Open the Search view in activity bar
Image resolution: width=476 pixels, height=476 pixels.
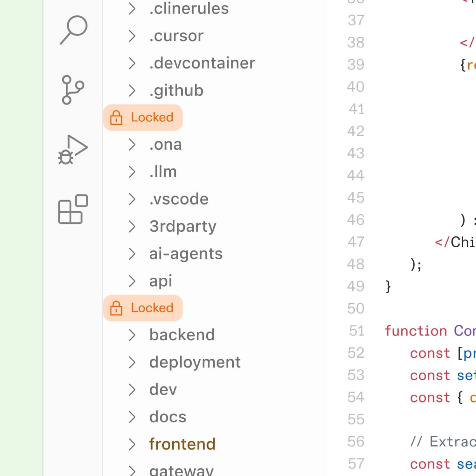[73, 30]
